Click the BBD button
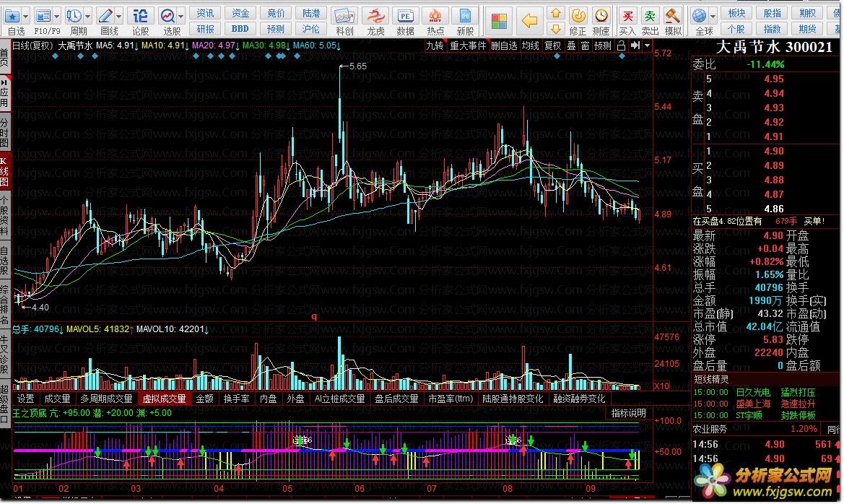 [240, 29]
